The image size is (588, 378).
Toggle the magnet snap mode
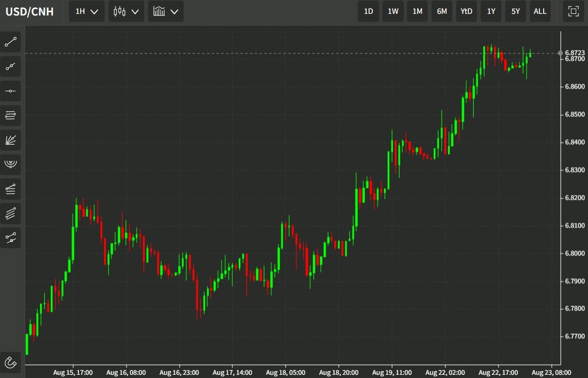click(11, 363)
